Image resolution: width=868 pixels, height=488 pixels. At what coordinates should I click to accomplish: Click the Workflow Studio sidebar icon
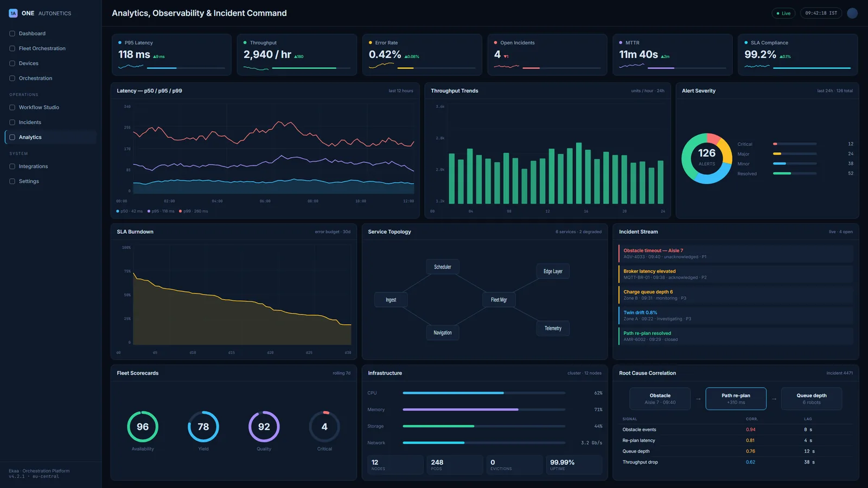[12, 107]
